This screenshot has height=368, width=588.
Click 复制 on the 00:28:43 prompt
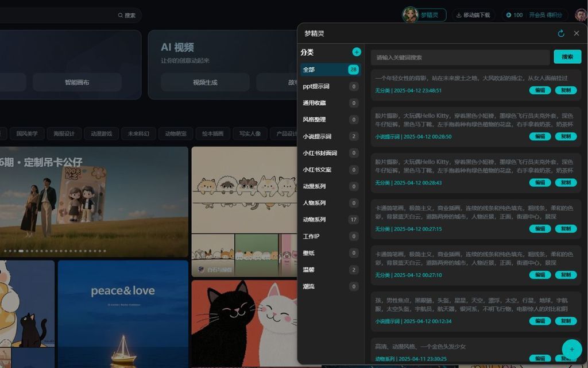click(x=566, y=182)
